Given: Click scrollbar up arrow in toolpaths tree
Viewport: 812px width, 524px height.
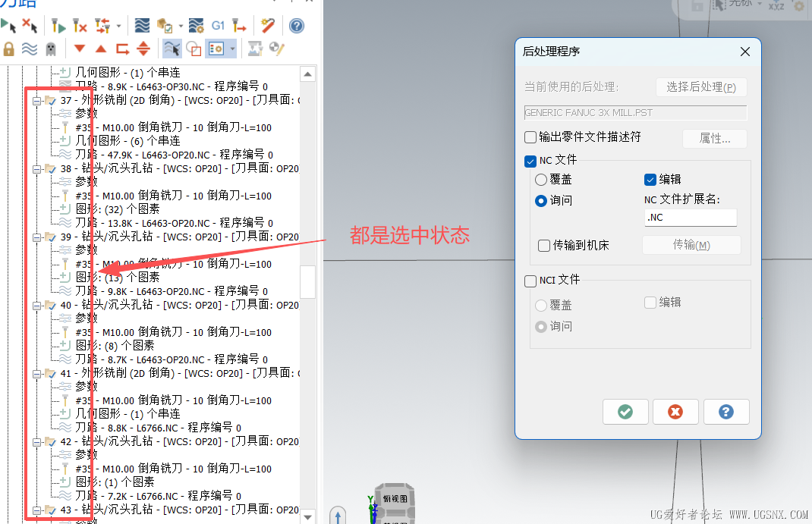Looking at the screenshot, I should coord(307,74).
